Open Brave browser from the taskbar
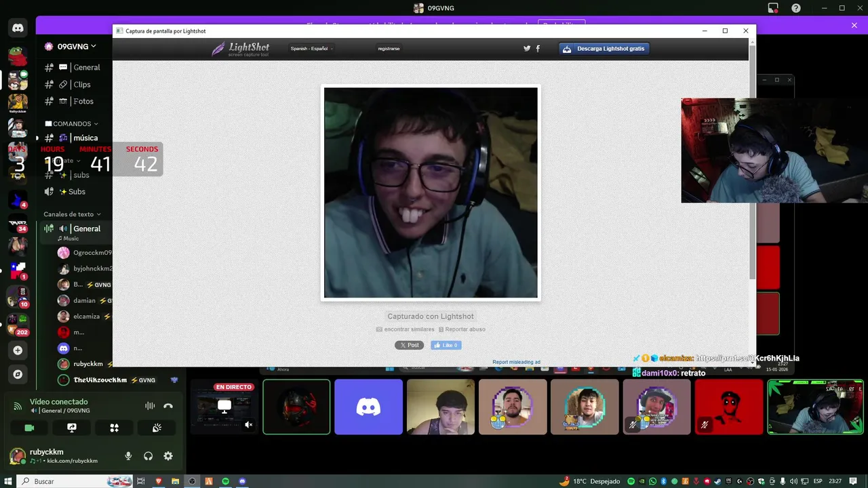 click(x=159, y=481)
